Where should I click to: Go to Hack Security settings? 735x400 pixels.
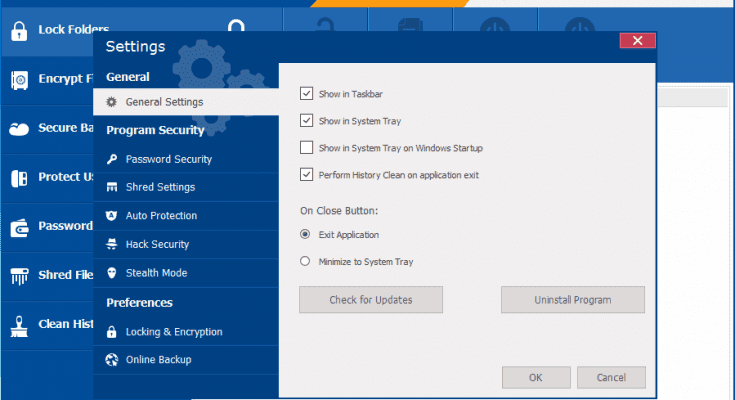(x=157, y=244)
